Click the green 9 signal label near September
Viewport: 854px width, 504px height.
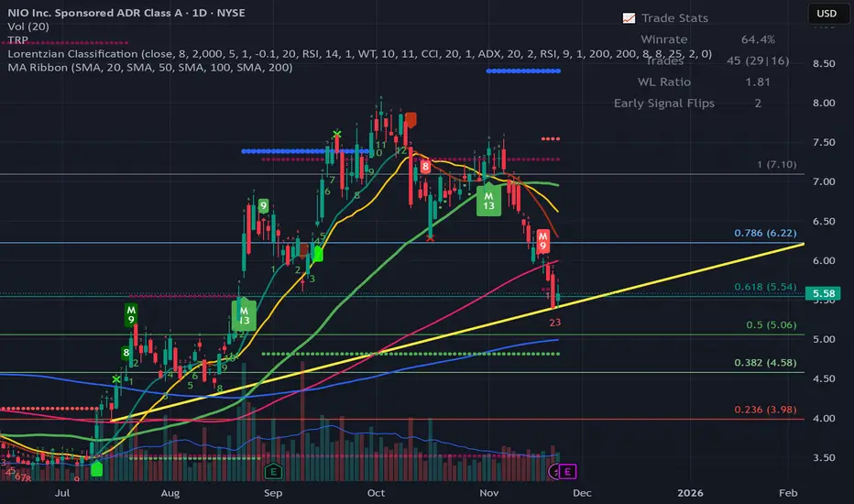[x=263, y=206]
